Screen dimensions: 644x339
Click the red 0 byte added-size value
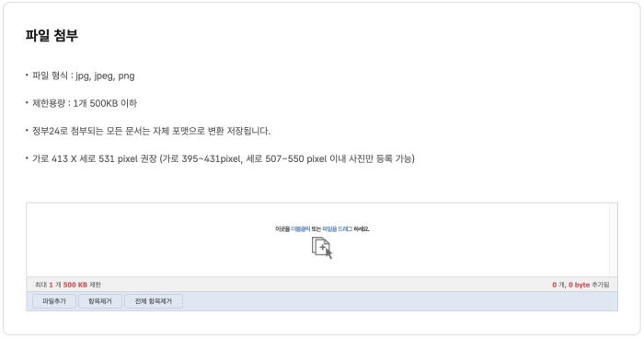point(579,285)
